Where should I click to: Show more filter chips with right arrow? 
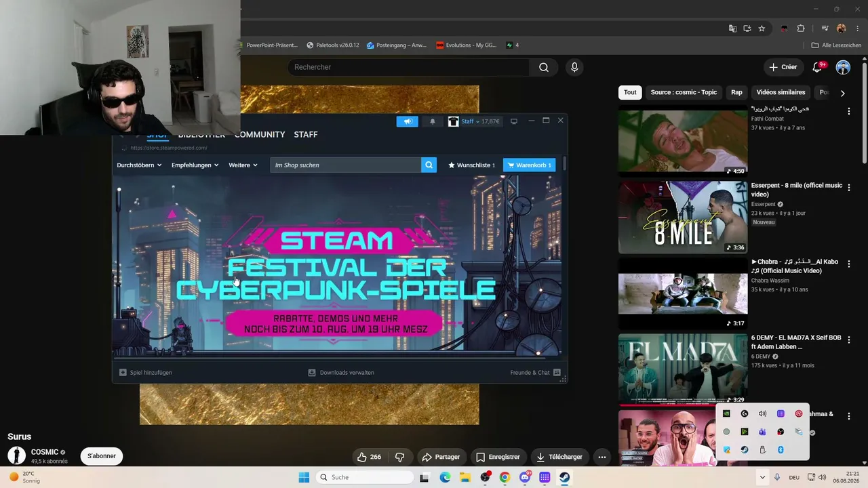tap(842, 93)
